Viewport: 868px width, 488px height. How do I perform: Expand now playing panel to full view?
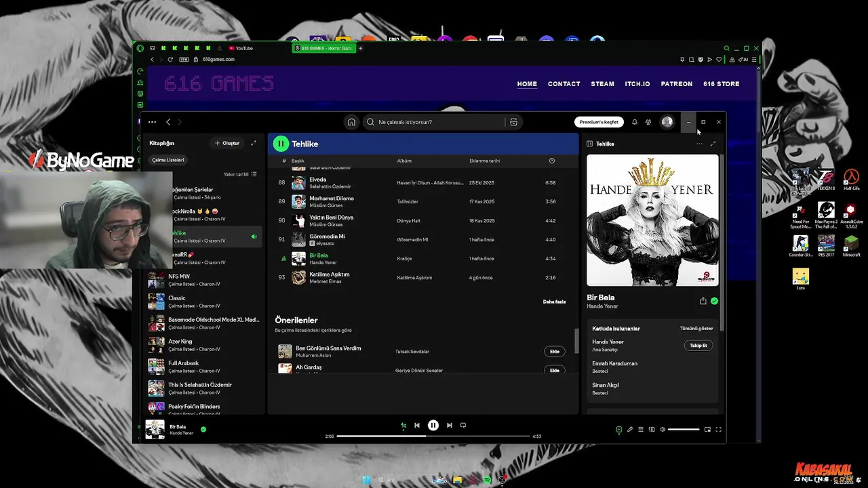713,144
